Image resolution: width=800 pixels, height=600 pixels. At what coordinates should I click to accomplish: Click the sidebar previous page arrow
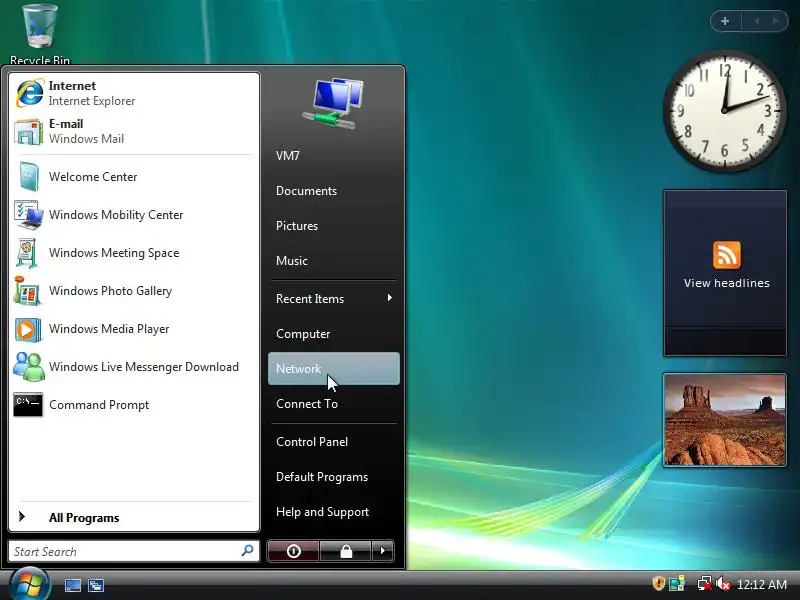click(x=756, y=21)
